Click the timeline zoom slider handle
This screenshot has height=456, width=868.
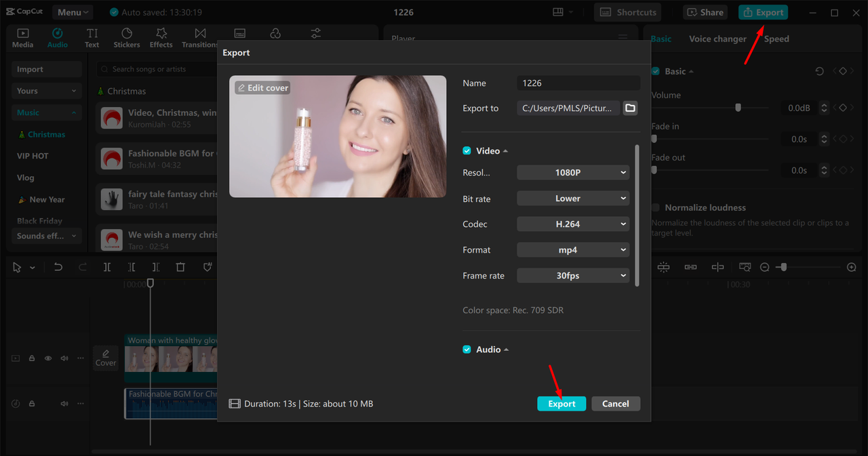[x=784, y=267]
